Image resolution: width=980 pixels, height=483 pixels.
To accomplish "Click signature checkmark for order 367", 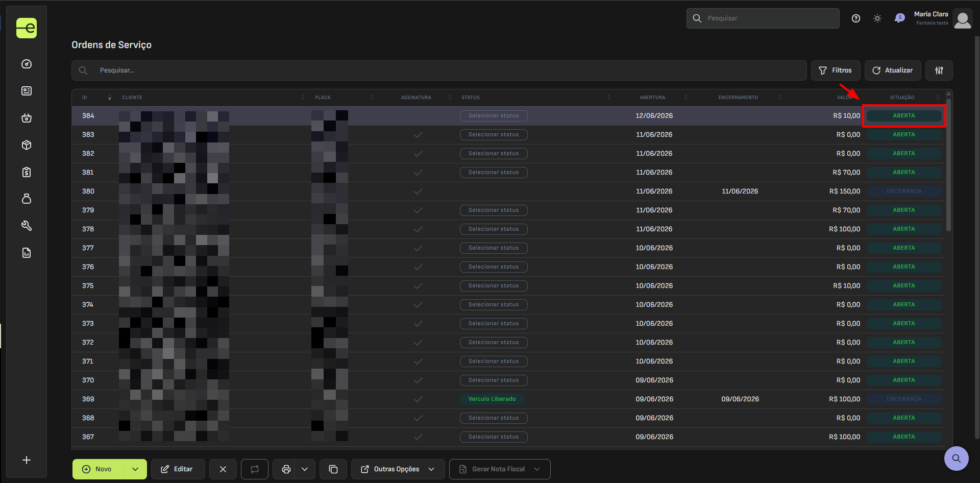I will [418, 437].
